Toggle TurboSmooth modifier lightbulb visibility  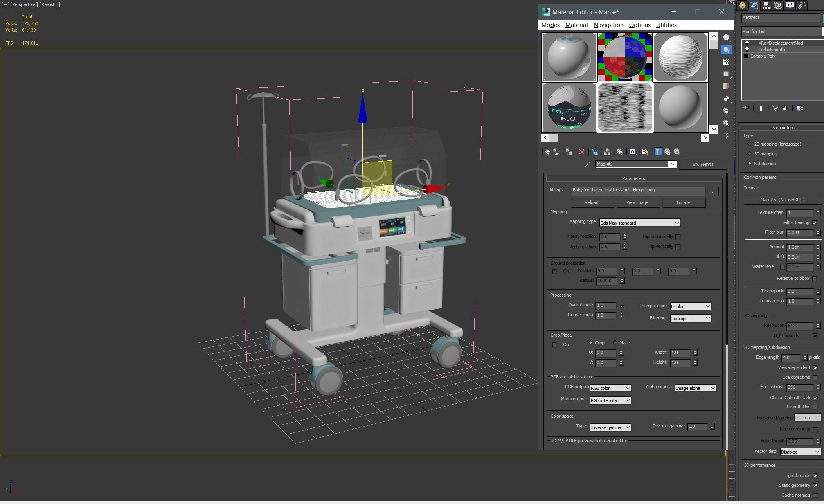[747, 49]
